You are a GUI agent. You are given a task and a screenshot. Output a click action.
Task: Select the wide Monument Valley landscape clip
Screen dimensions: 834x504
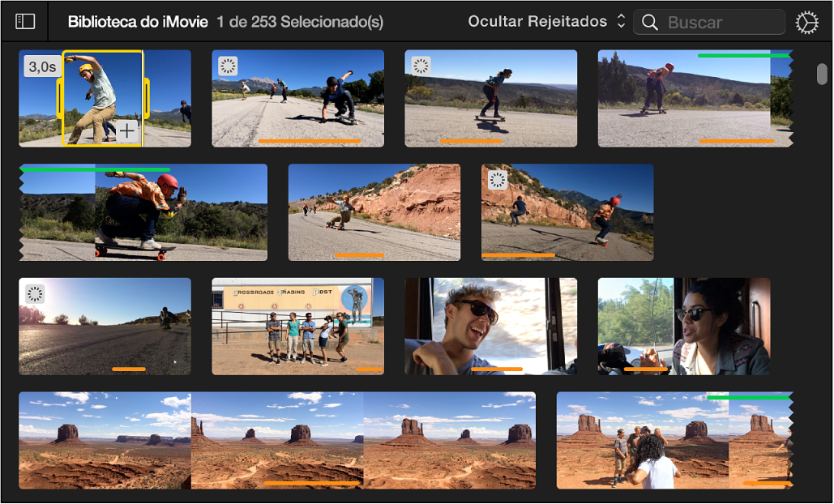click(x=276, y=440)
